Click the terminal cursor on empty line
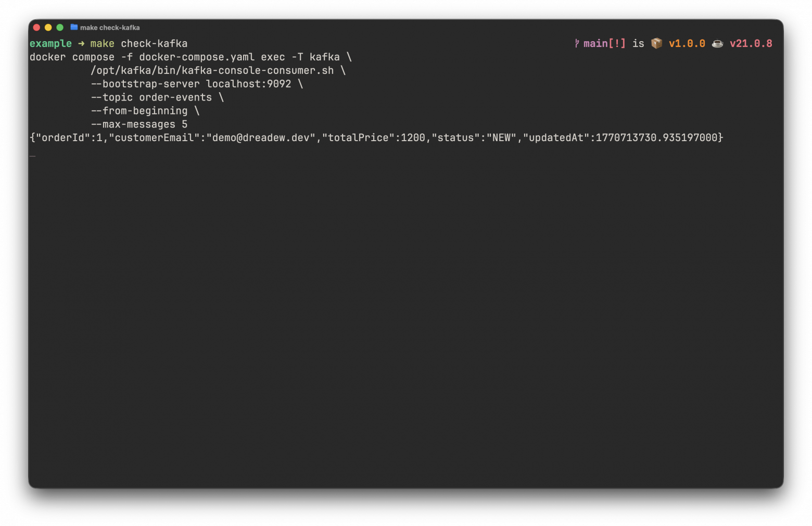Screen dimensions: 812x526 click(33, 156)
